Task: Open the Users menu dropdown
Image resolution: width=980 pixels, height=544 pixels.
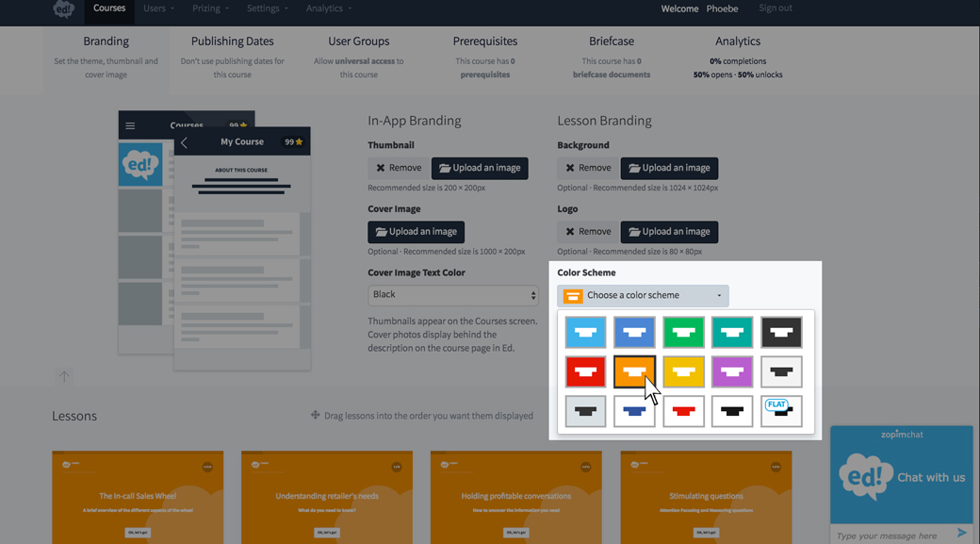Action: tap(158, 8)
